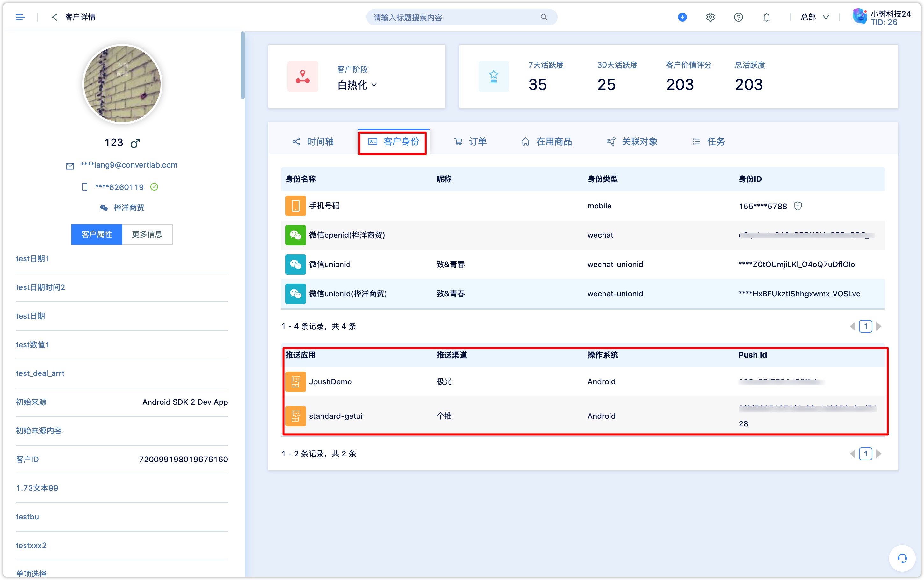Click the 30天活跃度 value 25
Image resolution: width=924 pixels, height=580 pixels.
click(606, 85)
